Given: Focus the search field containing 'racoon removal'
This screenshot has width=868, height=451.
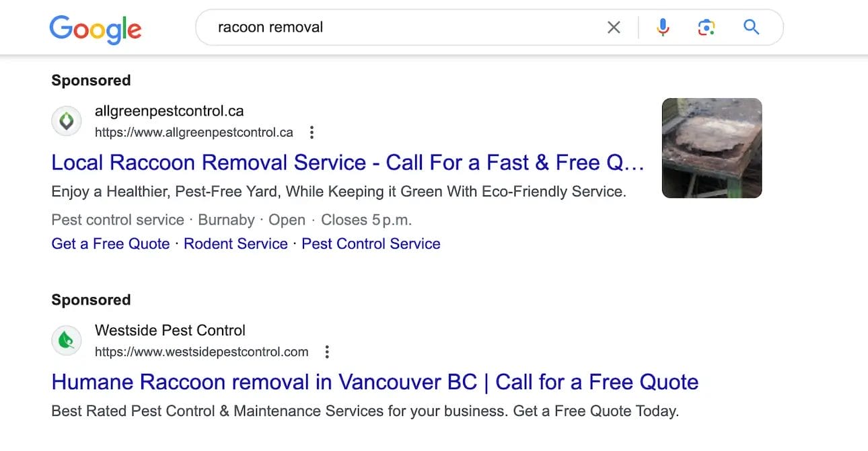Looking at the screenshot, I should [404, 28].
